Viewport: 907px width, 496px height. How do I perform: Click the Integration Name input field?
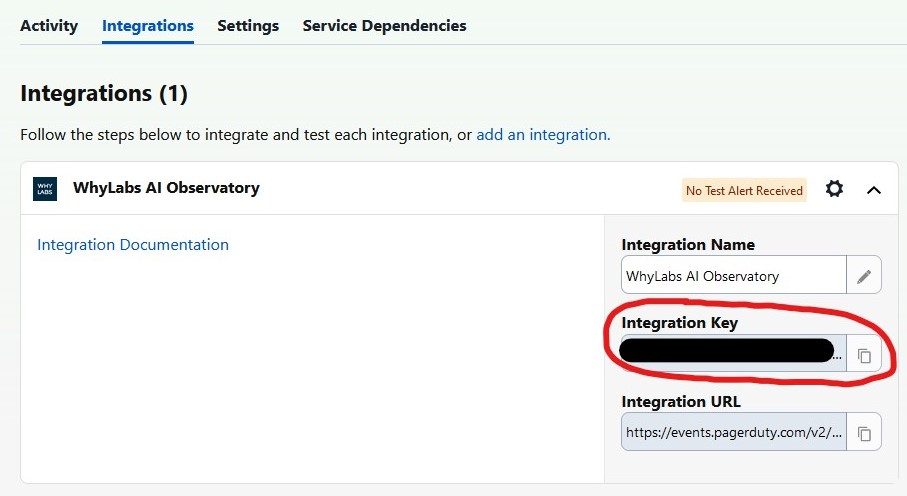coord(734,275)
